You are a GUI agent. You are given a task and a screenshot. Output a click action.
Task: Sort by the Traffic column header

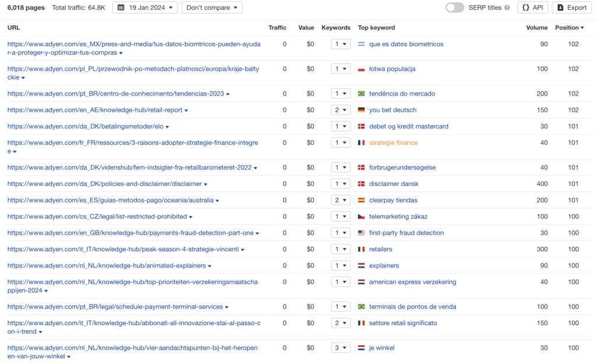277,28
